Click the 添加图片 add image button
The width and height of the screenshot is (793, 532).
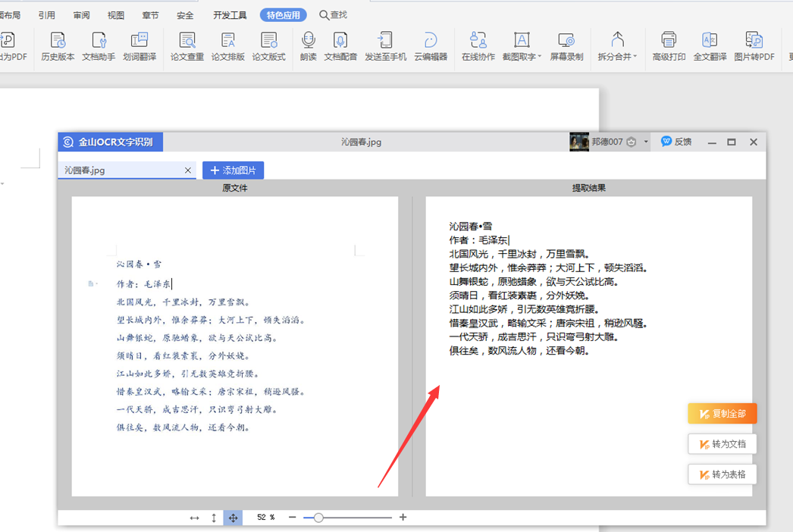coord(232,170)
